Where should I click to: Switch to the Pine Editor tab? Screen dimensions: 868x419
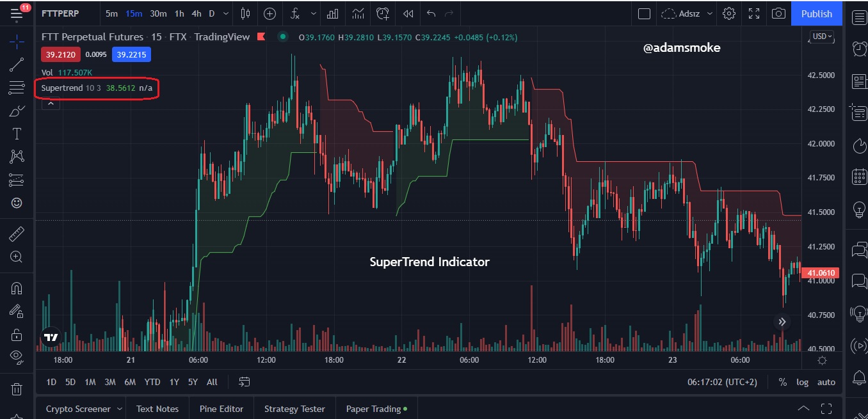coord(221,409)
